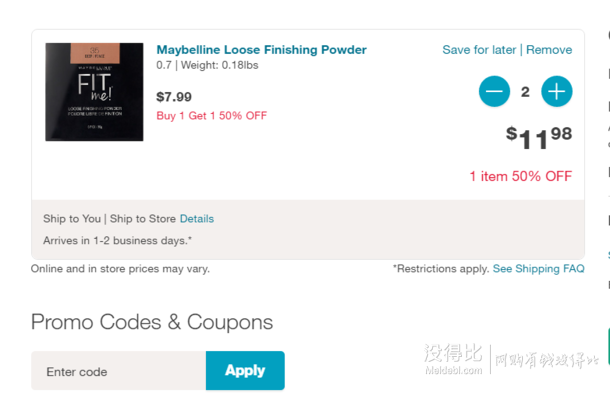Click the Promo Codes & Coupons heading
The width and height of the screenshot is (610, 394).
(152, 322)
